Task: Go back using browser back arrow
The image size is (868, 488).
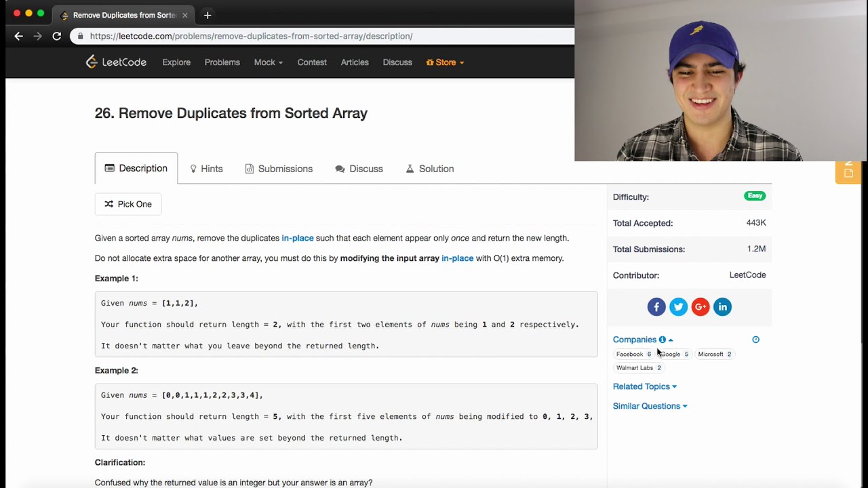Action: coord(19,36)
